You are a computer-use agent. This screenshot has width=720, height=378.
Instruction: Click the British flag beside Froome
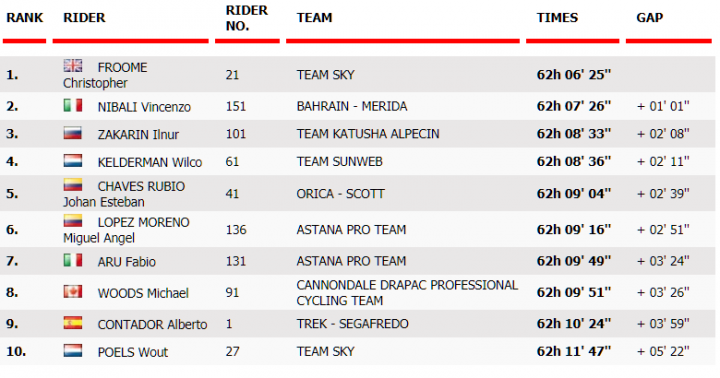[73, 66]
